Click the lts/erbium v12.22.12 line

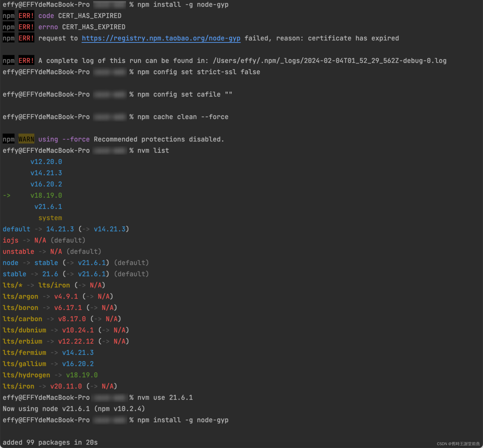[x=66, y=341]
